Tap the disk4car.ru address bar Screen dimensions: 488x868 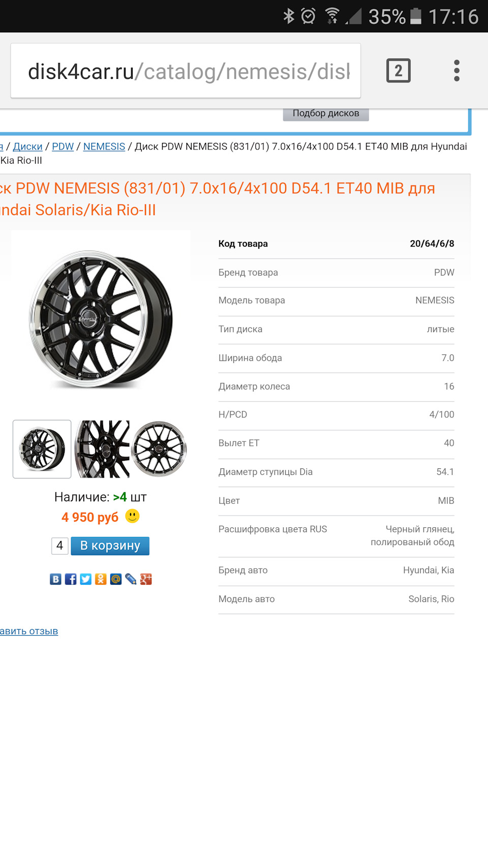(186, 71)
